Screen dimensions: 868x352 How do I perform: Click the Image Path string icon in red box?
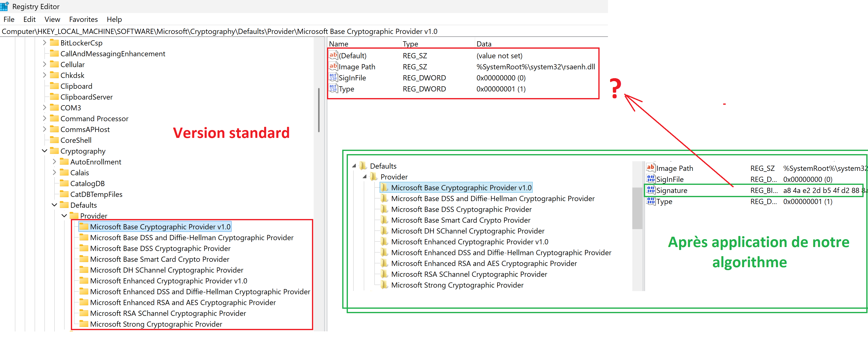[333, 66]
